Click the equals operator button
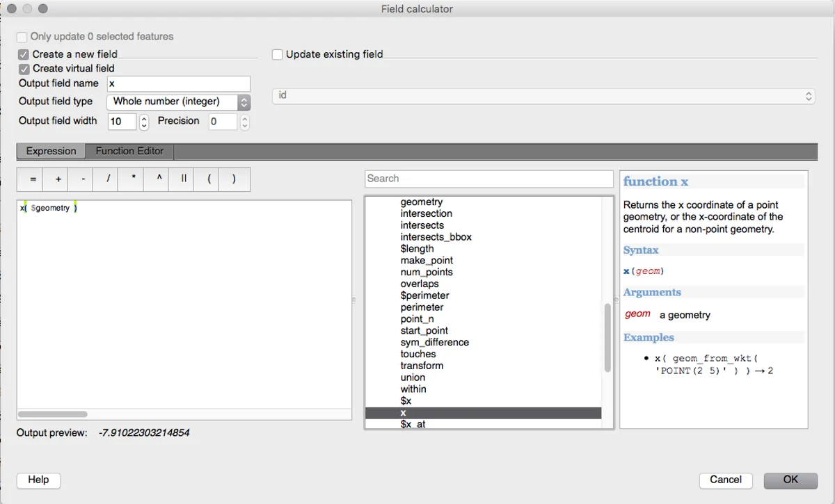Viewport: 835px width, 504px height. pyautogui.click(x=33, y=179)
